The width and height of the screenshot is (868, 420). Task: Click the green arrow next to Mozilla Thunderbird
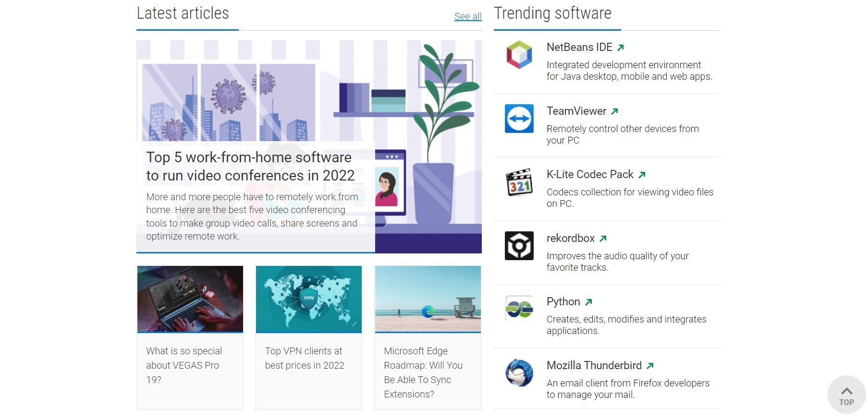[x=650, y=366]
